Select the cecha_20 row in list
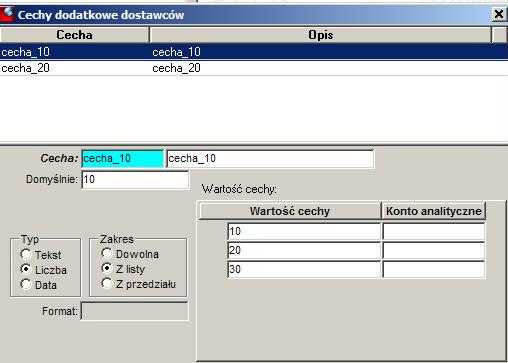This screenshot has width=508, height=363. [254, 68]
